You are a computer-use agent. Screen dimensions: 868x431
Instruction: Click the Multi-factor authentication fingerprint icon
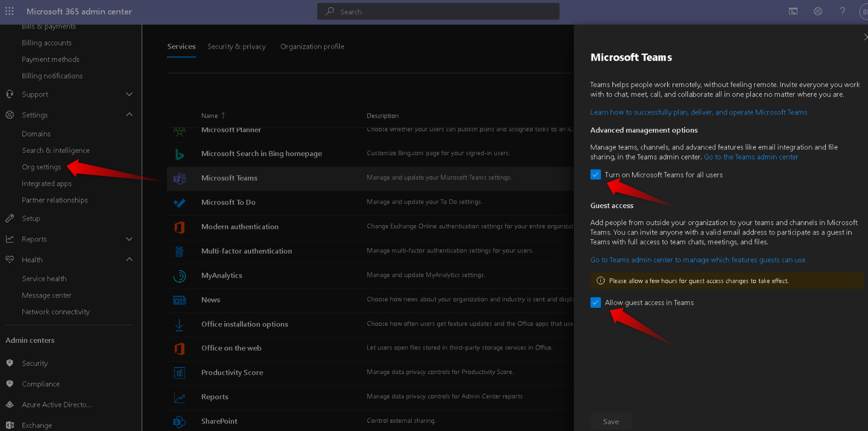pyautogui.click(x=179, y=251)
